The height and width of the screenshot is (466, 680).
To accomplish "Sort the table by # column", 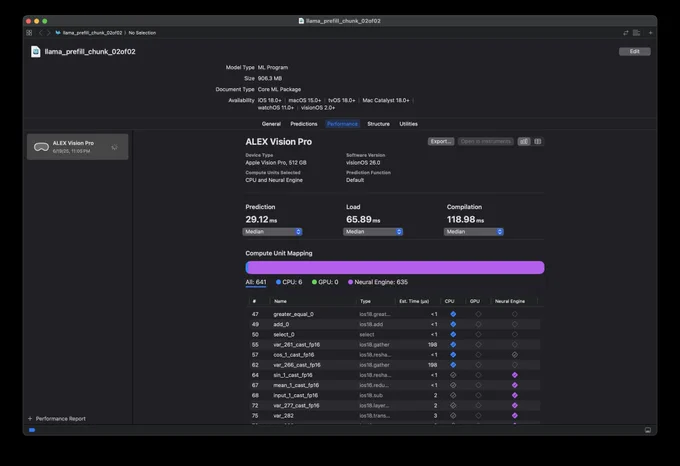I will [x=254, y=301].
